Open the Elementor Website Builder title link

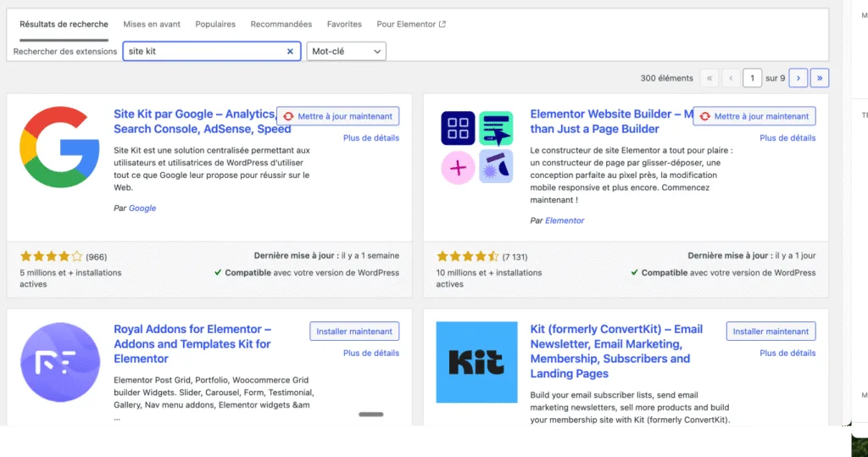click(612, 121)
